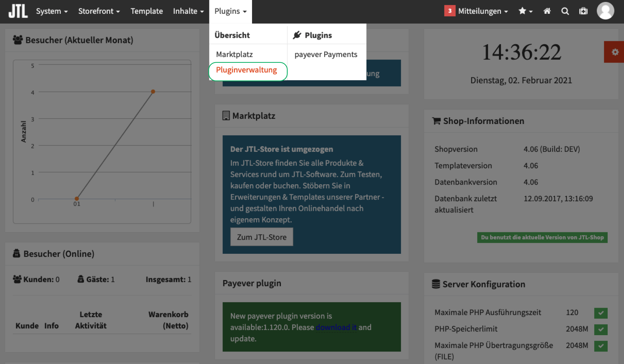Open Pluginverwaltung from the menu
Viewport: 624px width, 364px height.
[x=246, y=70]
